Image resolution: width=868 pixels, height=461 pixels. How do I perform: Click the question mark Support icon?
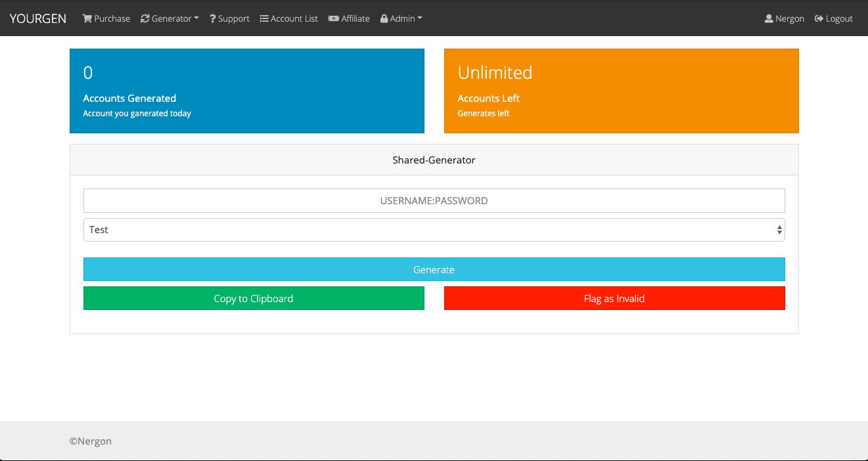[213, 18]
